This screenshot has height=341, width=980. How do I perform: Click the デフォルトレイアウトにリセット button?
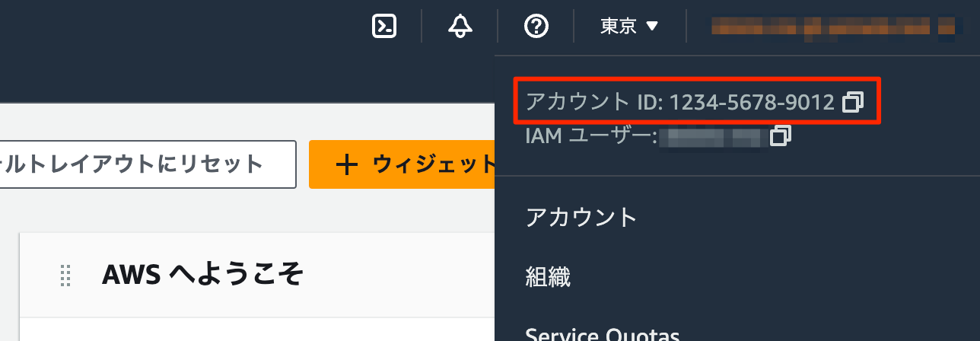(x=148, y=164)
